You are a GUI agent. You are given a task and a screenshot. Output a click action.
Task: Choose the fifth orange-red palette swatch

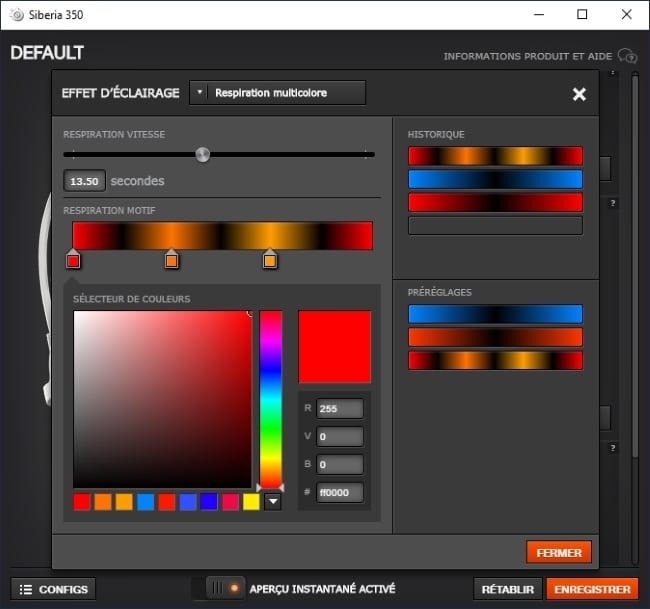point(167,502)
